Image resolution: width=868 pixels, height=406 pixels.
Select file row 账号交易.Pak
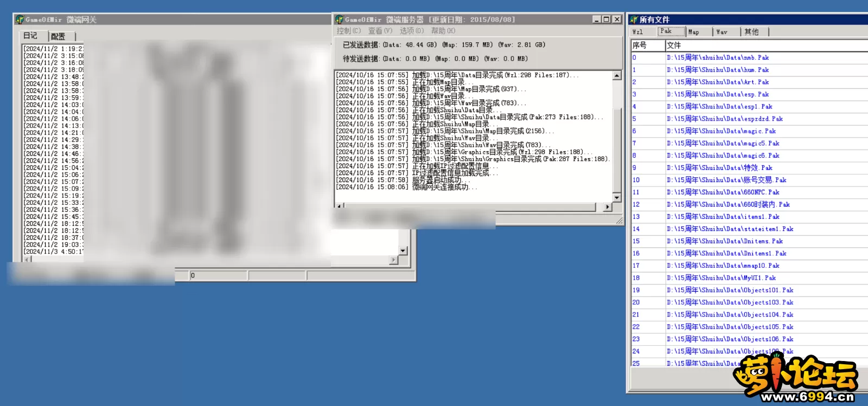click(749, 180)
